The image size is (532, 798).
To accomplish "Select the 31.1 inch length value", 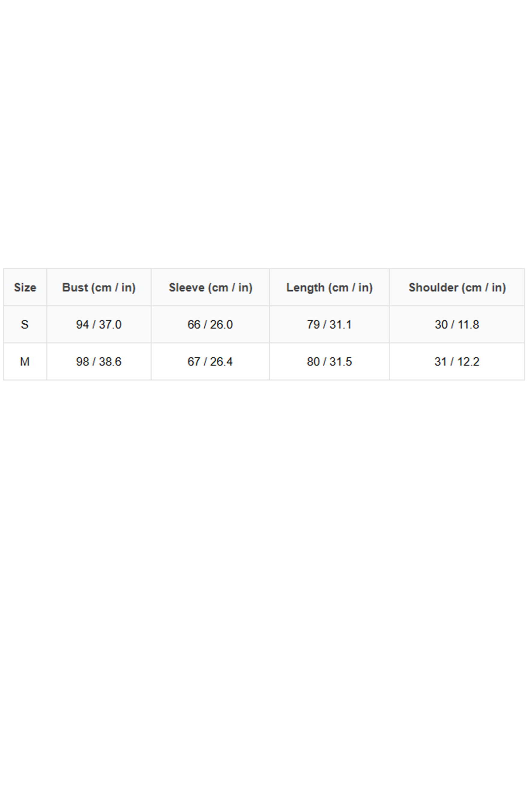I will click(x=340, y=324).
